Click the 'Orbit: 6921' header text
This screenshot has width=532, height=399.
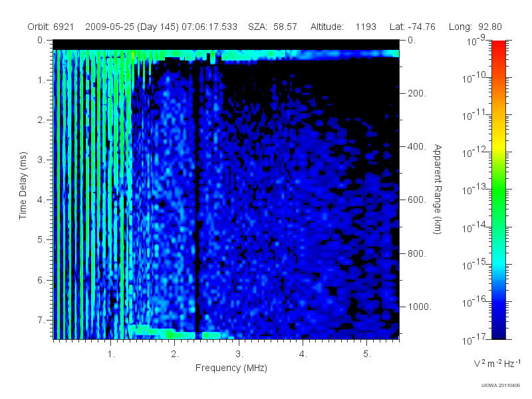point(51,27)
